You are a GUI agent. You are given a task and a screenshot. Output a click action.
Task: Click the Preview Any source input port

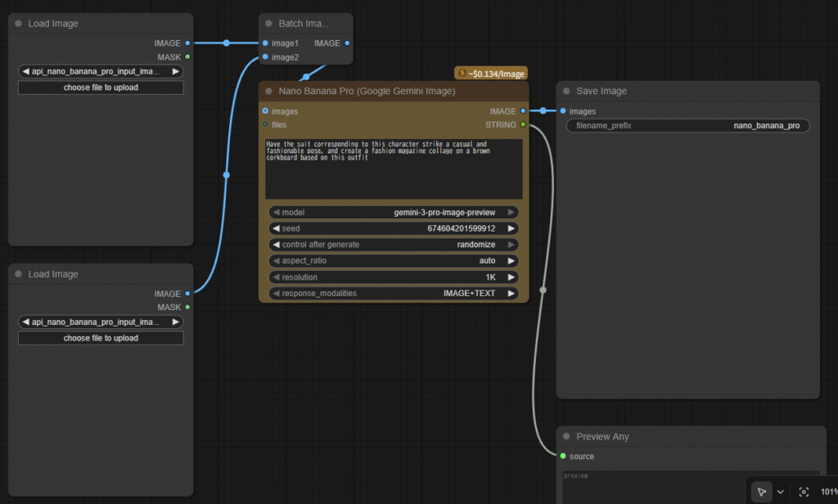[563, 456]
